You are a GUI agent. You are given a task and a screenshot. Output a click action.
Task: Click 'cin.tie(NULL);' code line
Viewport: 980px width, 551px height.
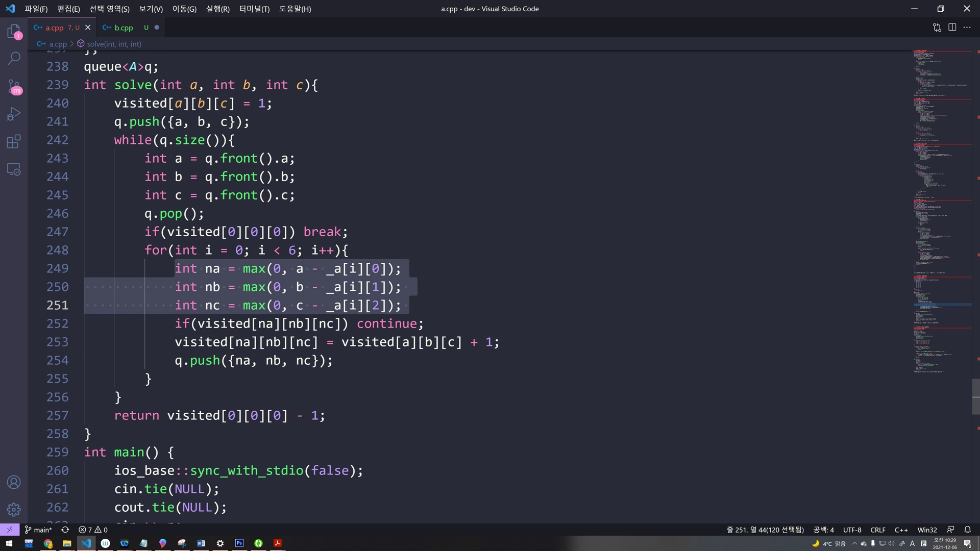pos(166,489)
